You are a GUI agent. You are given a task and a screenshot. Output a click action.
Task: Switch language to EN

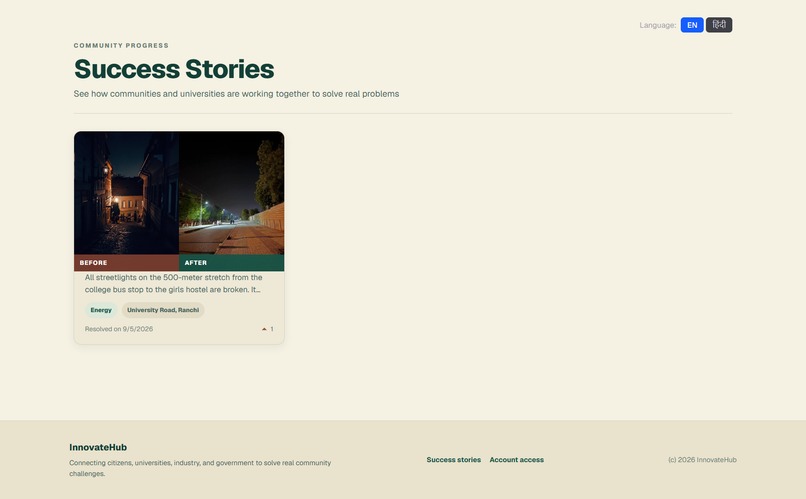[x=692, y=25]
